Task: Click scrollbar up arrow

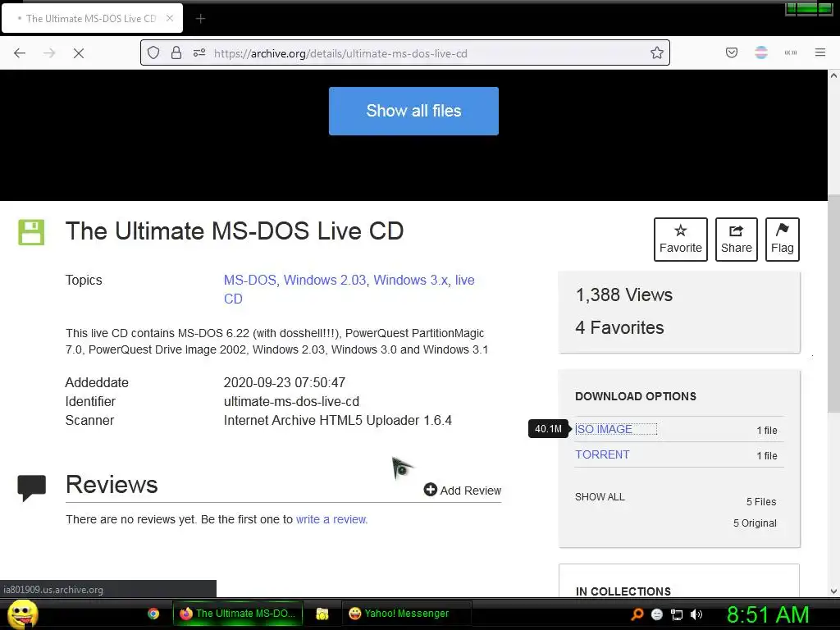Action: coord(833,75)
